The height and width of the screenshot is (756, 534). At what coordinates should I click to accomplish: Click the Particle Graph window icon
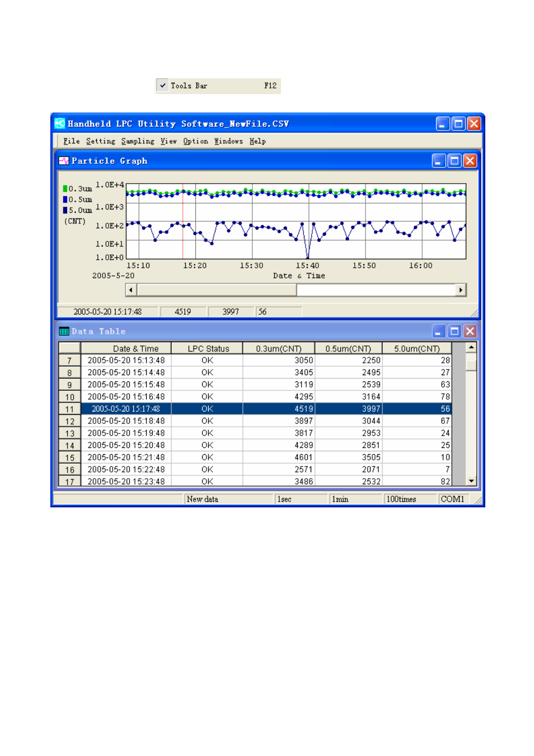click(64, 161)
